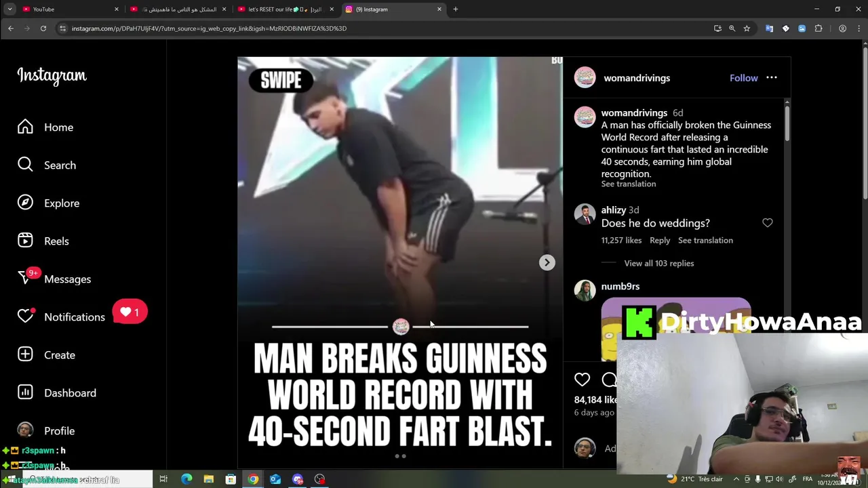The width and height of the screenshot is (868, 488).
Task: Open a new browser tab
Action: click(x=456, y=9)
